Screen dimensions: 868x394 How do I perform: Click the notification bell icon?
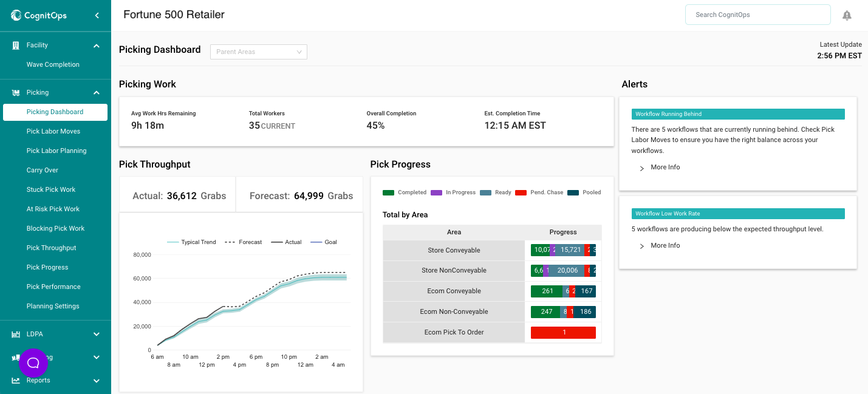pos(847,15)
